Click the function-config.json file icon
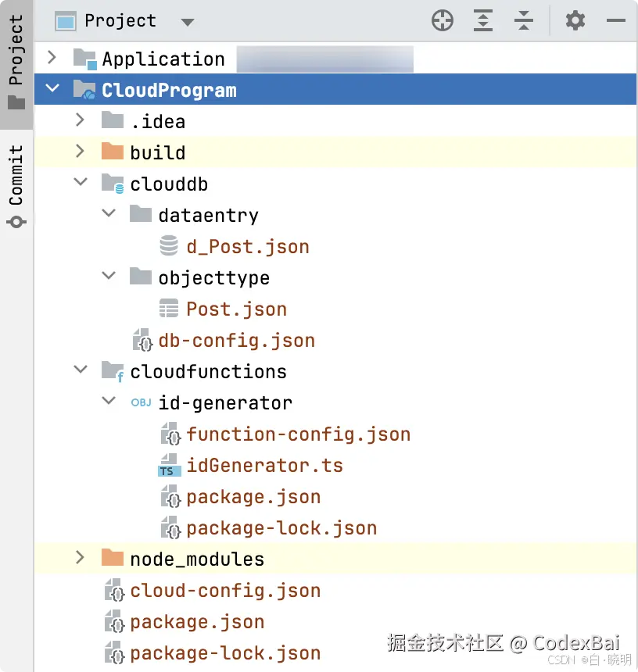The image size is (638, 672). coord(170,434)
